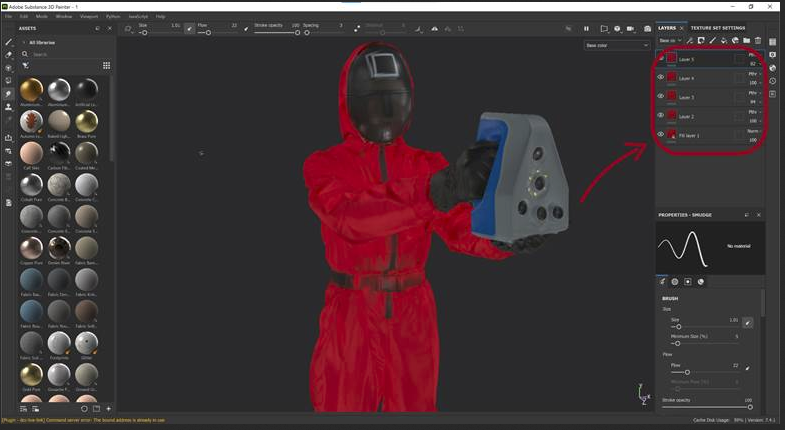Open Fill layer 1 Norm blending dropdown

click(x=754, y=131)
